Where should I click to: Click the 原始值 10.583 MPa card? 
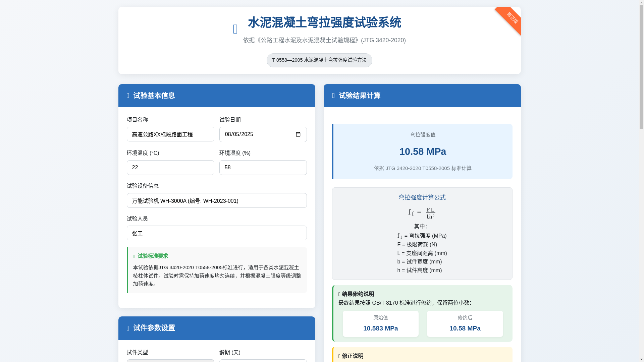(x=381, y=324)
